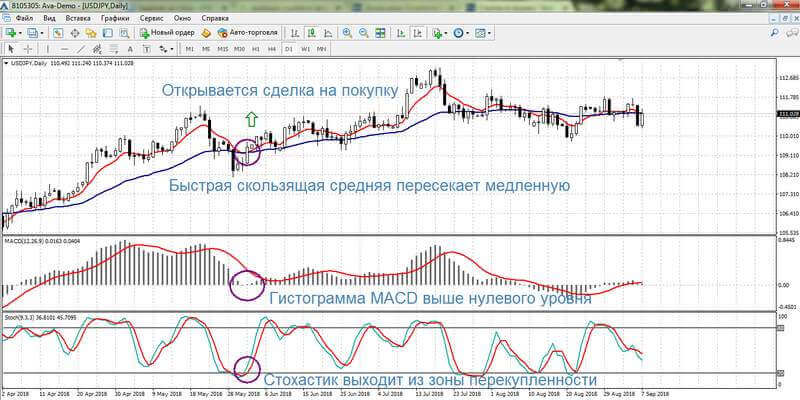
Task: Click the current price tag on the price scale
Action: (786, 114)
